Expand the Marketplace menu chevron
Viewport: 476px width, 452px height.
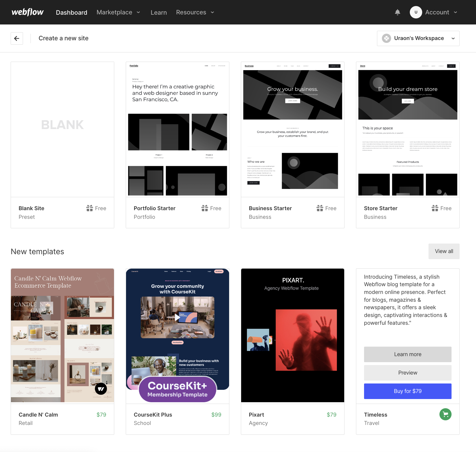pyautogui.click(x=138, y=12)
